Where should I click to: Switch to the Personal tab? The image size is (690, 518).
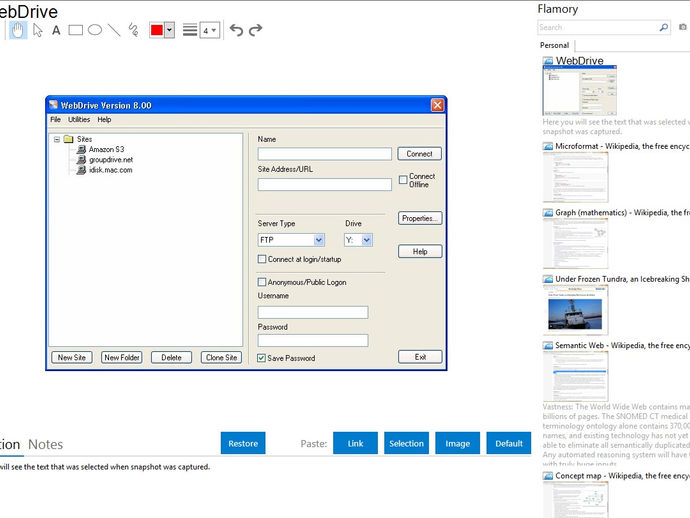pyautogui.click(x=554, y=45)
